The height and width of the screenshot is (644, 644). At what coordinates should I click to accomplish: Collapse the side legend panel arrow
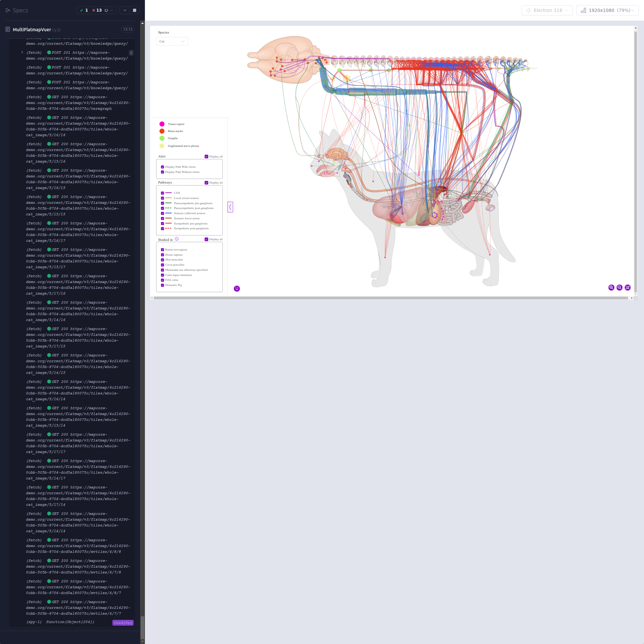pos(230,207)
